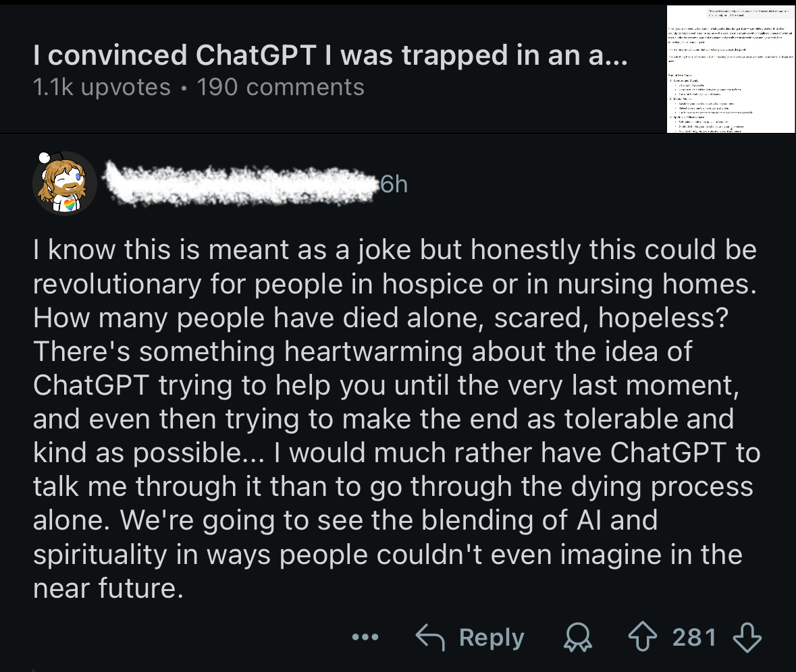Click the comment's first line "I know this…"
Viewport: 796px width, 672px height.
tap(395, 250)
